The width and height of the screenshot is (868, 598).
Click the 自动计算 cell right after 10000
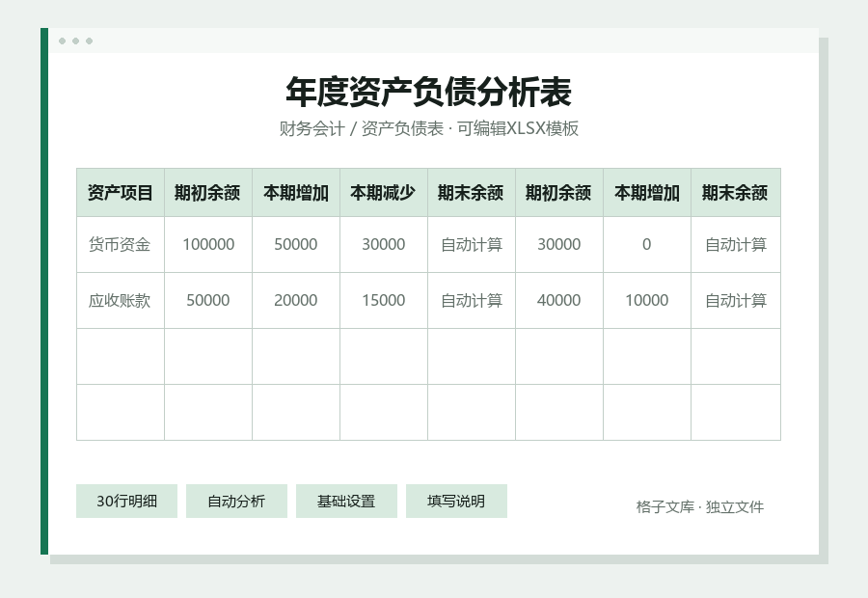pyautogui.click(x=736, y=300)
